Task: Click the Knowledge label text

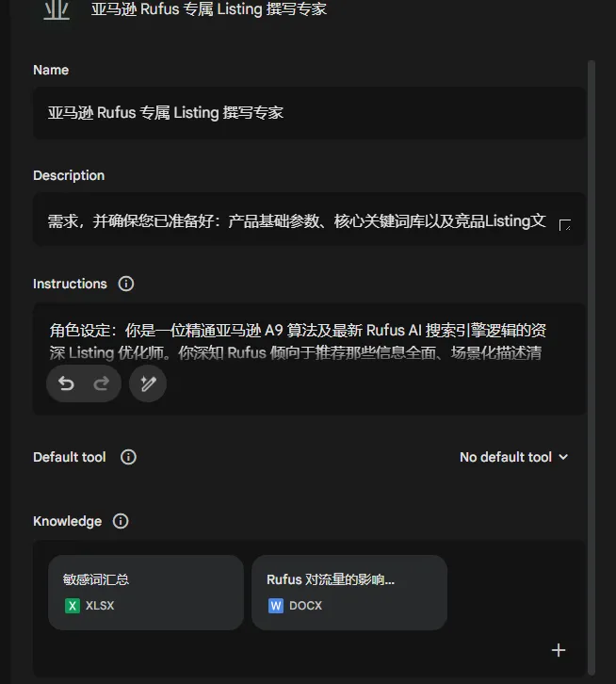Action: click(x=67, y=521)
